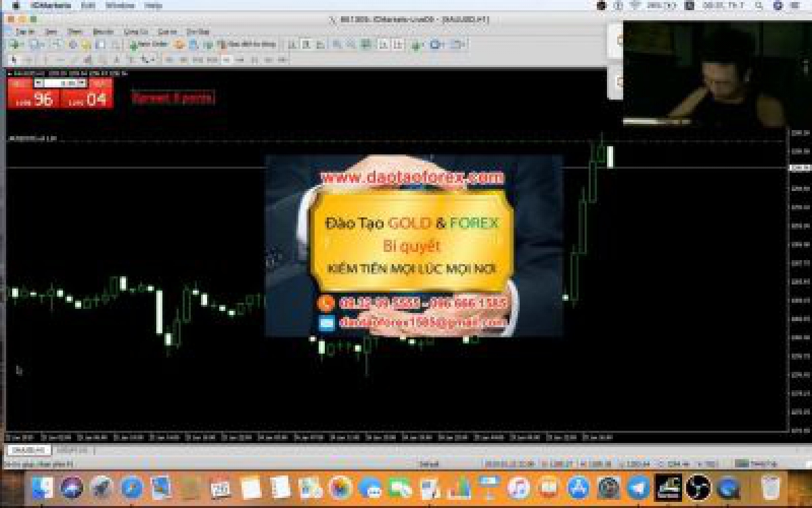Image resolution: width=812 pixels, height=508 pixels.
Task: Switch chart to bar chart type
Action: [x=292, y=44]
